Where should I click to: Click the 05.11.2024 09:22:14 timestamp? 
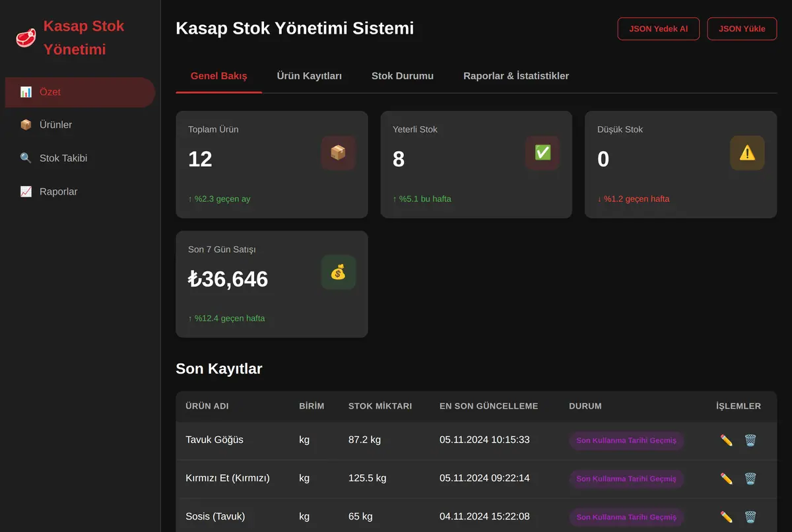484,479
